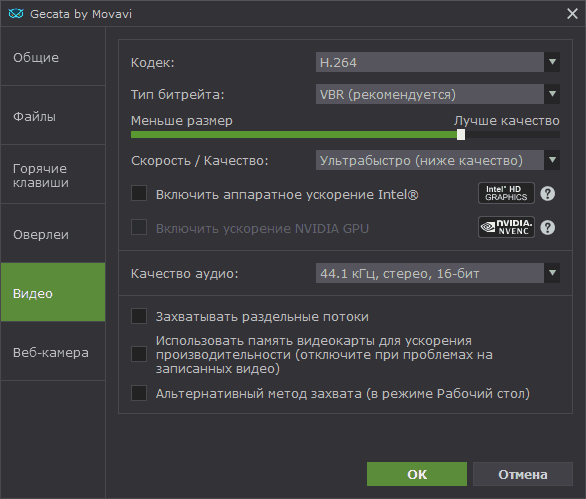Screen dimensions: 586x499
Task: Confirm settings with the OK button
Action: 417,474
